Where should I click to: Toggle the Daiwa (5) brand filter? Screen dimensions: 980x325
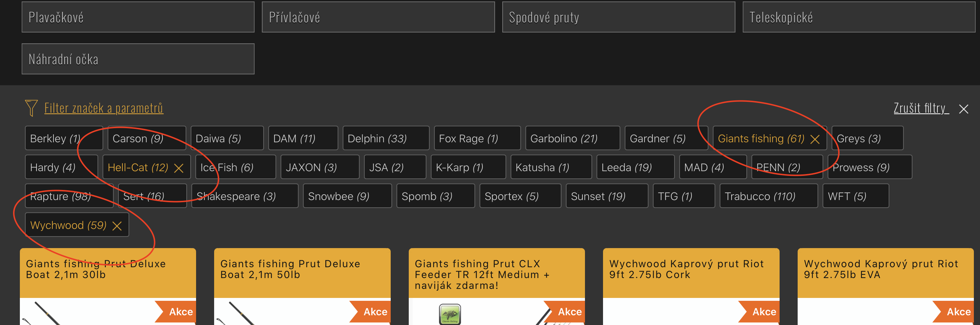pyautogui.click(x=227, y=138)
